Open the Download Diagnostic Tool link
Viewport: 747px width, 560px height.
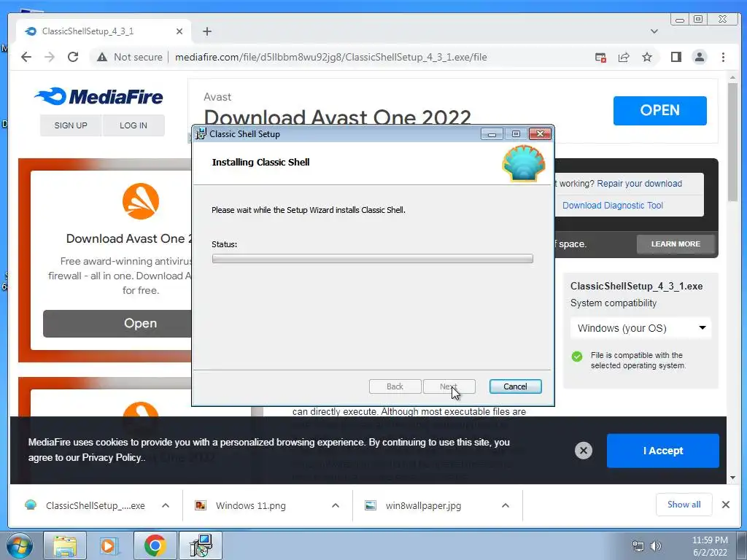(613, 205)
